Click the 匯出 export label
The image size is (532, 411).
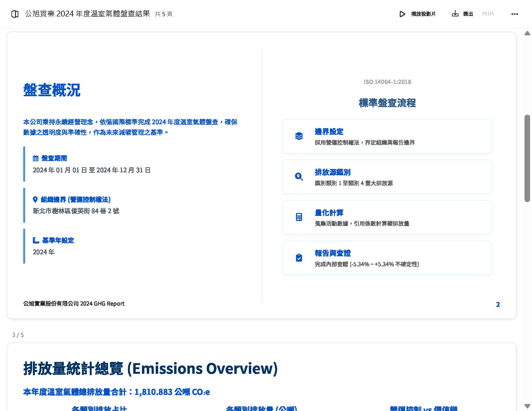tap(468, 14)
